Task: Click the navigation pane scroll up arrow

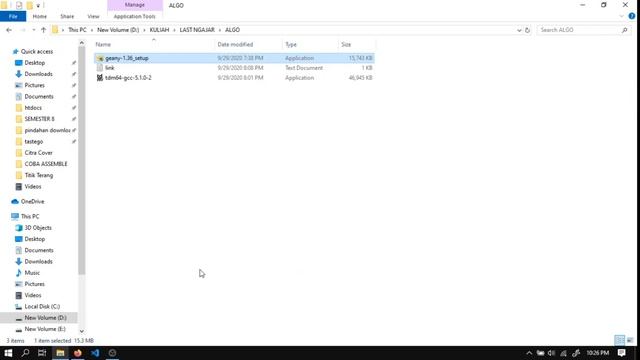Action: coord(82,43)
